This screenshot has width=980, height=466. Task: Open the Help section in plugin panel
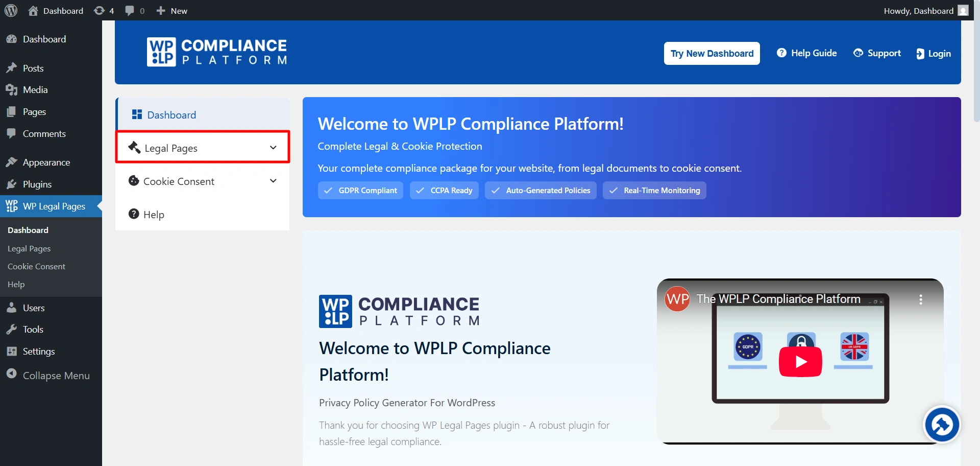153,214
